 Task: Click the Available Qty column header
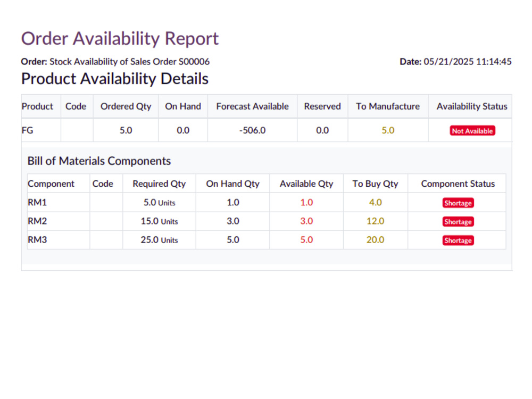(306, 184)
